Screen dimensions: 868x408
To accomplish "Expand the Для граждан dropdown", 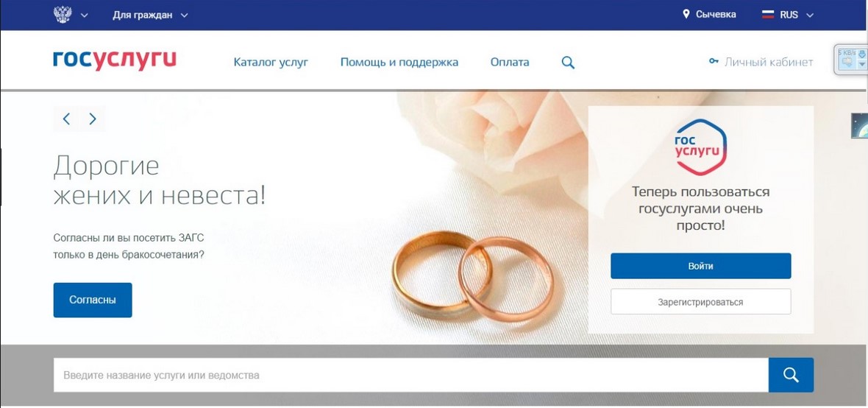I will 150,15.
